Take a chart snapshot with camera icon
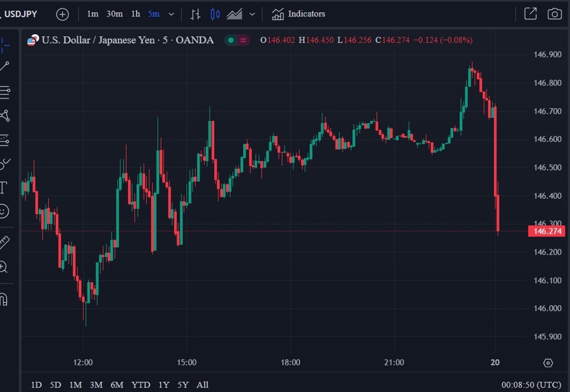 554,14
